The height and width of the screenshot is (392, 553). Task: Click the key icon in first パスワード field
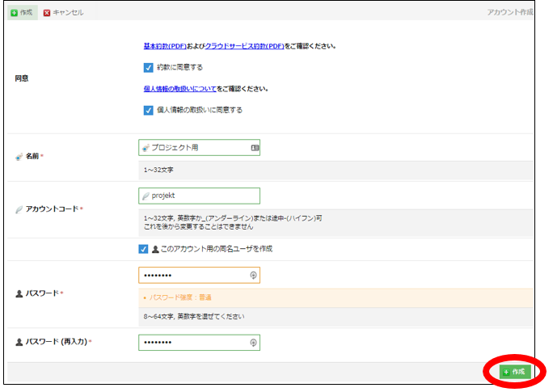254,275
